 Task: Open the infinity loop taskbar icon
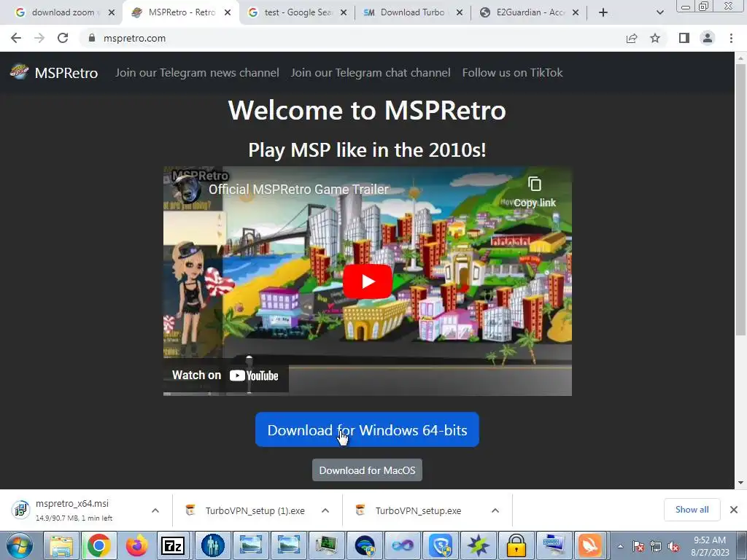coord(403,545)
